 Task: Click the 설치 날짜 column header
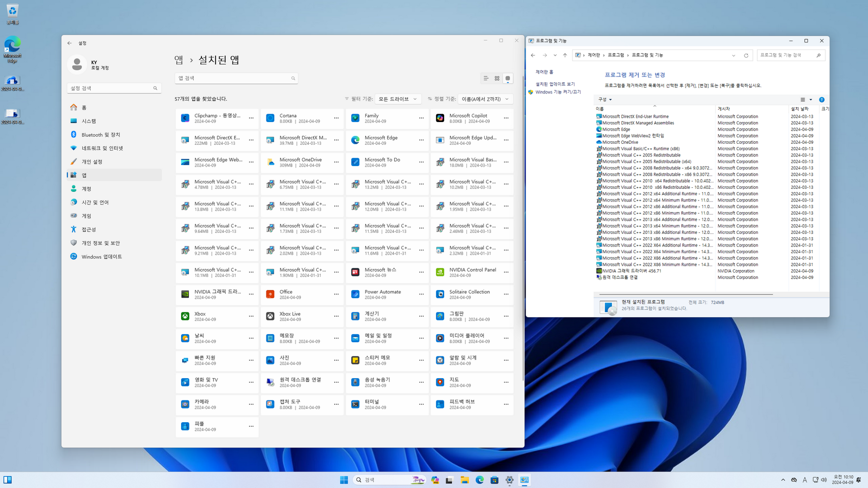point(804,109)
